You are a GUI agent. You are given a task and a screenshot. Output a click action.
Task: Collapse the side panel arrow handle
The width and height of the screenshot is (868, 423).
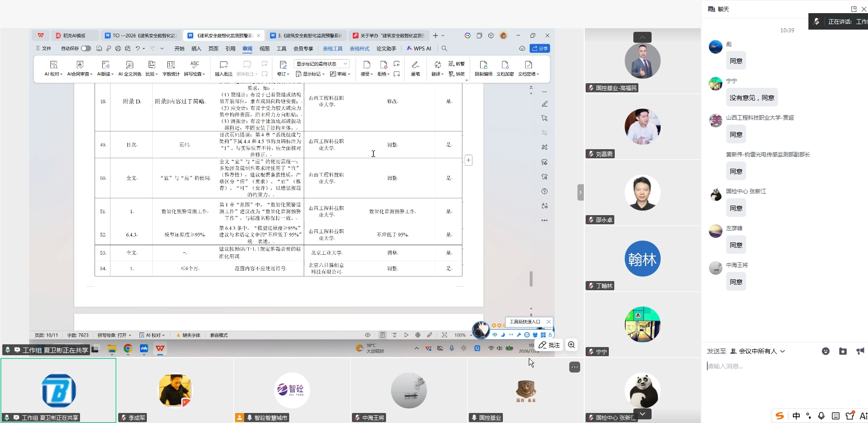click(x=581, y=192)
